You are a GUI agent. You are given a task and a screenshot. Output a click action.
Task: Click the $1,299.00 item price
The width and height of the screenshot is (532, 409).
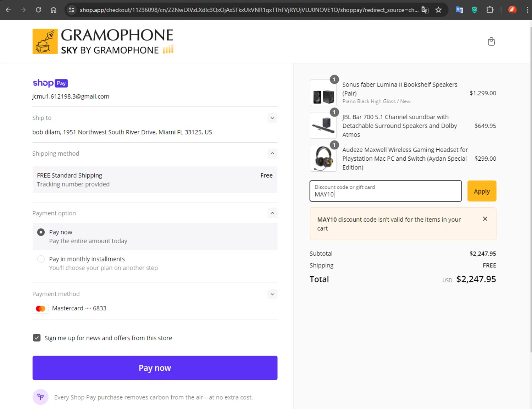pyautogui.click(x=483, y=93)
